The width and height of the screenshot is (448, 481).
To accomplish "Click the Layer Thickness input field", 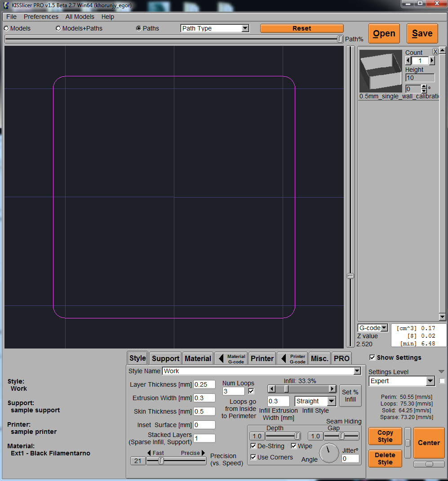I will tap(204, 384).
